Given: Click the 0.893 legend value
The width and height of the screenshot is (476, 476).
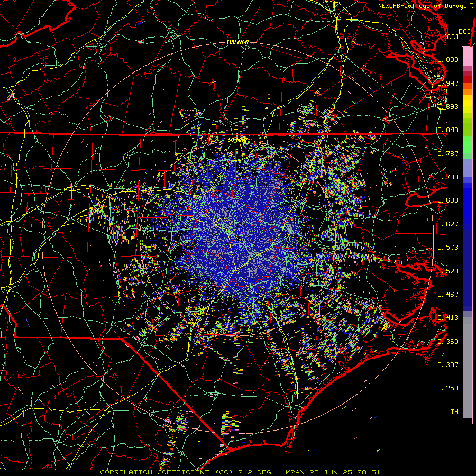Looking at the screenshot, I should (x=448, y=106).
